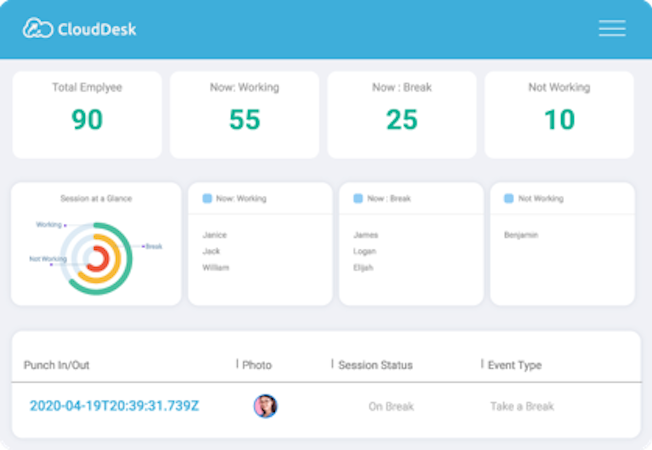The height and width of the screenshot is (450, 652).
Task: Open the 2020-04-19T20:39:31.739Z punch timestamp
Action: tap(114, 406)
